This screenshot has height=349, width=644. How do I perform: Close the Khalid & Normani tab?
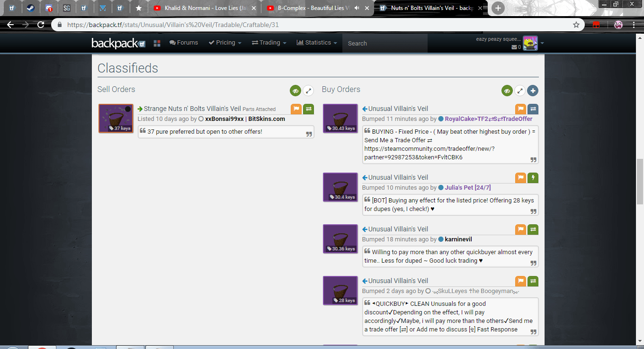click(x=254, y=8)
